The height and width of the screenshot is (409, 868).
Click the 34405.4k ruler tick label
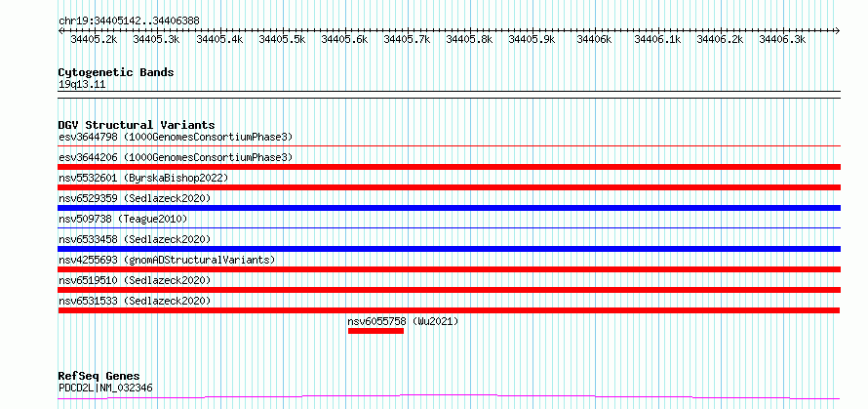click(x=219, y=39)
